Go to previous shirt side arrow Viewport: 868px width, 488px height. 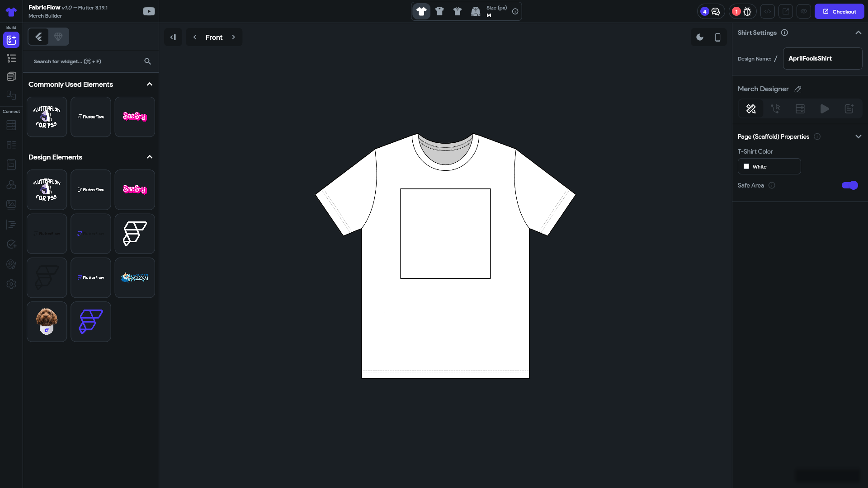[x=195, y=37]
